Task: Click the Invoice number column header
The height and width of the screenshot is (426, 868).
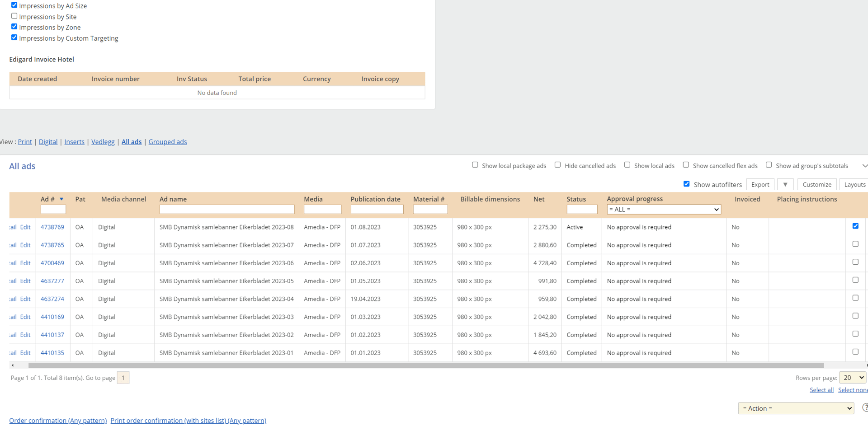Action: pos(115,79)
